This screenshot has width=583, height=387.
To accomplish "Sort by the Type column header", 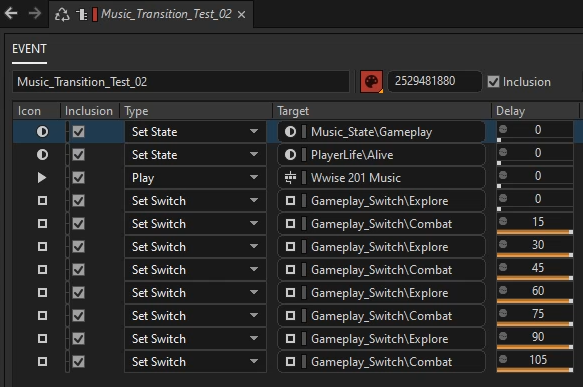I will click(196, 111).
